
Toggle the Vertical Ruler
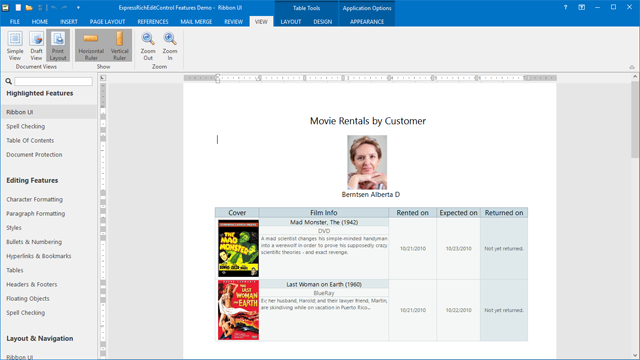(x=120, y=46)
